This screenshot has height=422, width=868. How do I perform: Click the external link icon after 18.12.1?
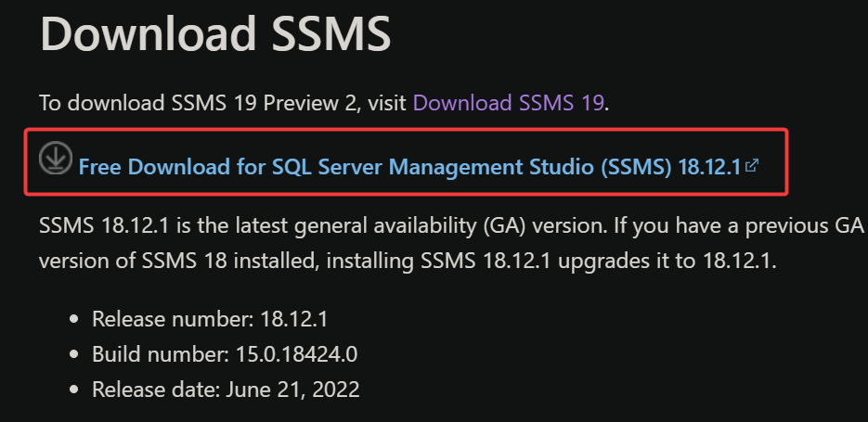click(x=752, y=166)
